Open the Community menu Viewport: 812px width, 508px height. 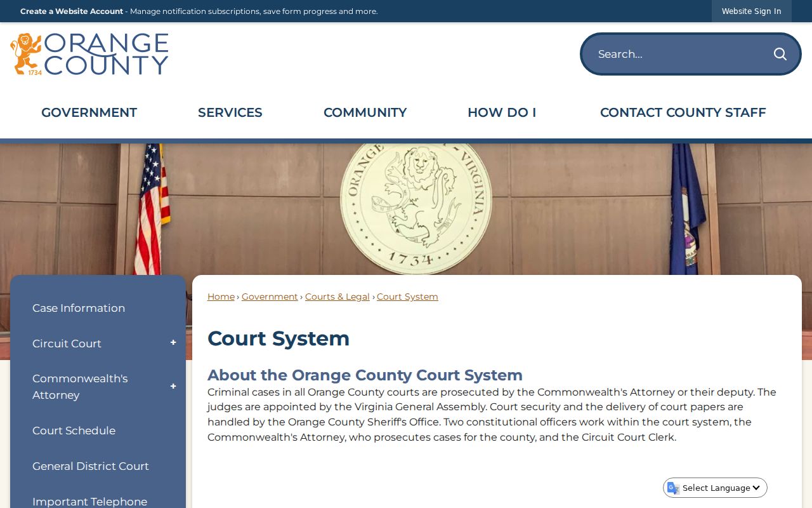pos(365,112)
